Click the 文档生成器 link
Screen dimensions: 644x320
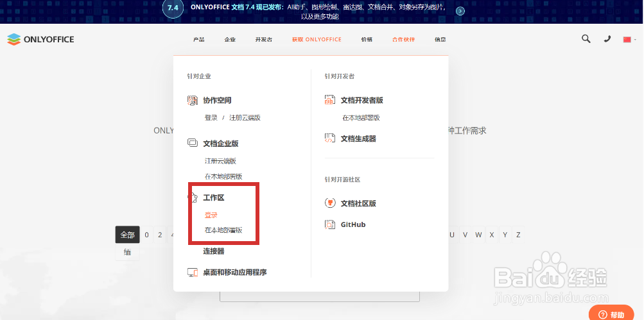(x=358, y=139)
